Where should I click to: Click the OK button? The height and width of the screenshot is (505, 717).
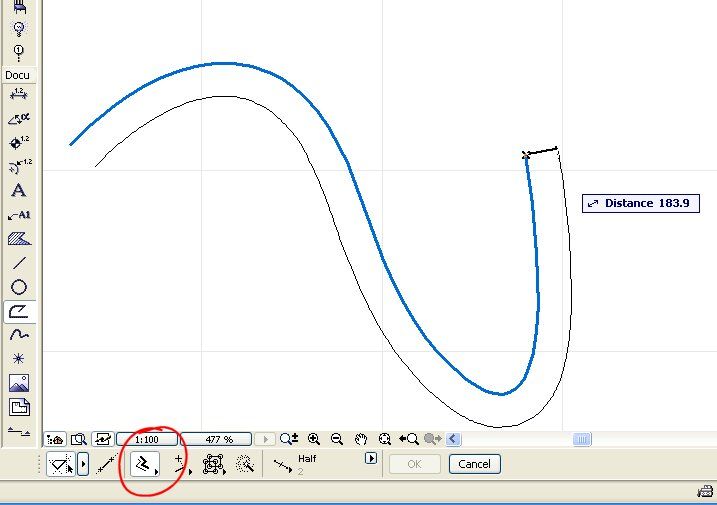414,464
